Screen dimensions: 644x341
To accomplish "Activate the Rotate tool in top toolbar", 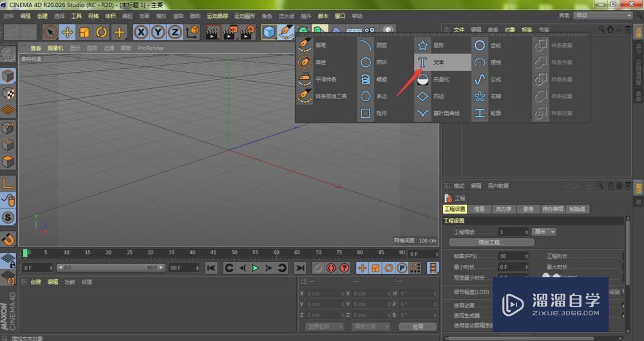I will [x=102, y=32].
